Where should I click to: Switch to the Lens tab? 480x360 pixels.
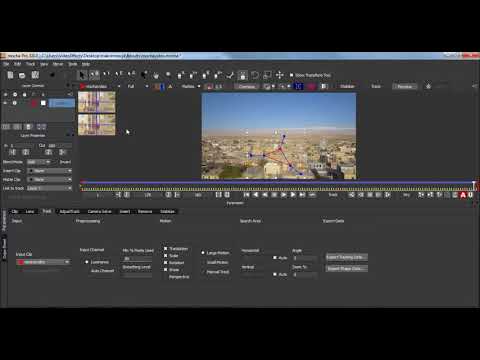point(30,211)
